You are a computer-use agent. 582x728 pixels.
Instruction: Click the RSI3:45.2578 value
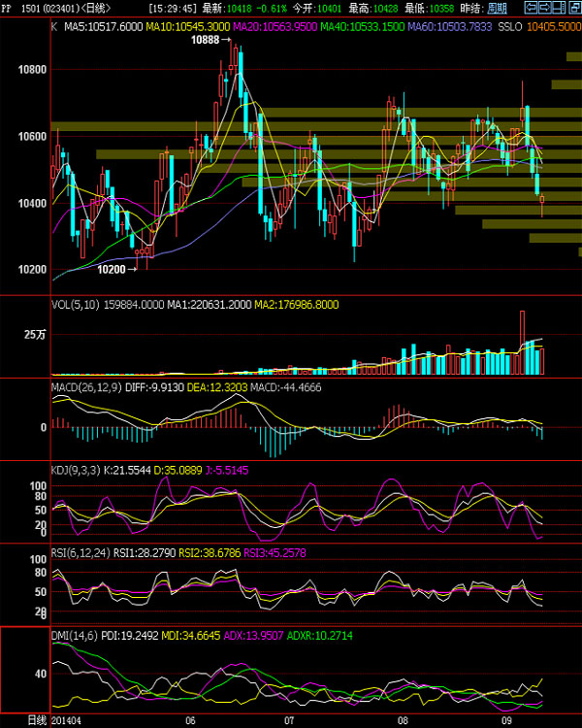pyautogui.click(x=275, y=553)
